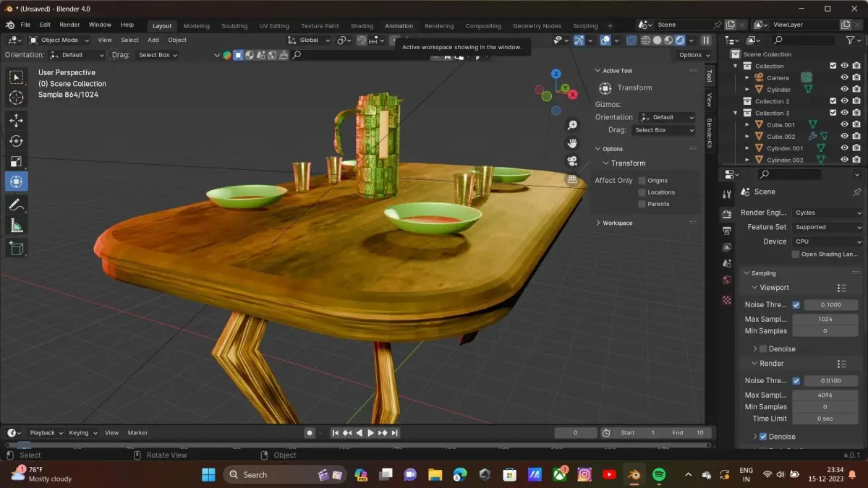Open the Tool properties tab icon
The width and height of the screenshot is (868, 488).
727,194
